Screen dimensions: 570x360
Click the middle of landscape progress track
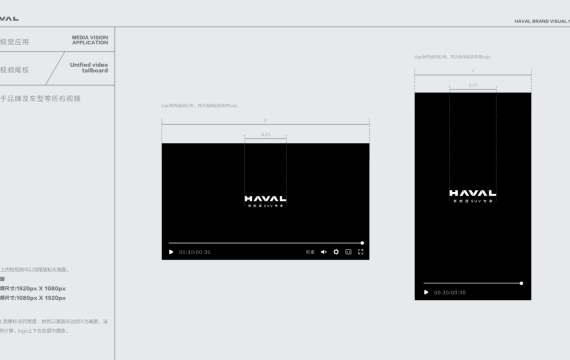265,243
